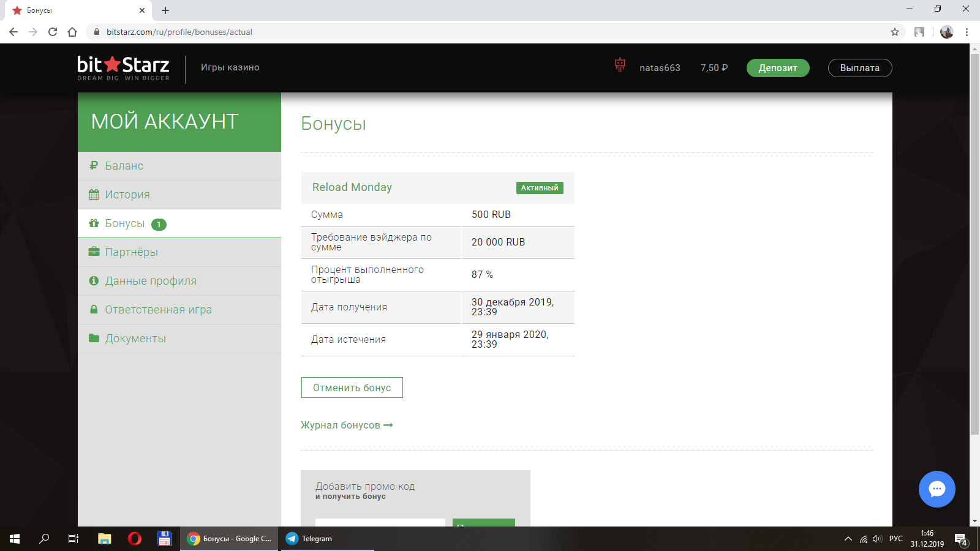
Task: Open Ответственная игра section
Action: (x=179, y=310)
